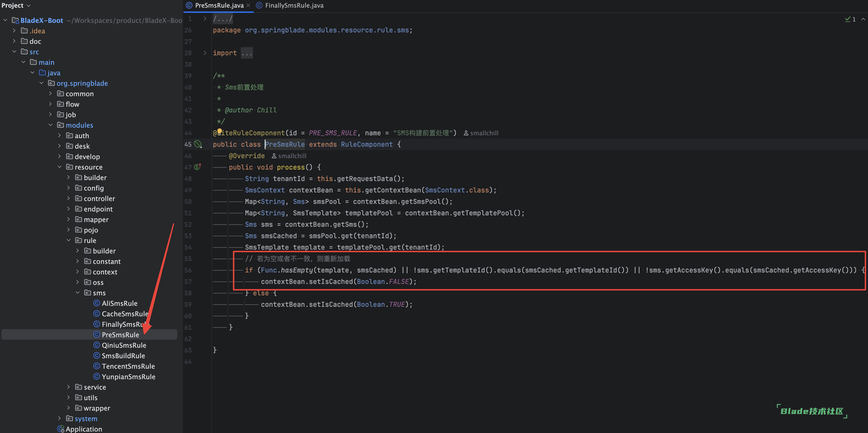Open the QiniuSmsRule class icon
This screenshot has width=868, height=433.
click(x=97, y=345)
